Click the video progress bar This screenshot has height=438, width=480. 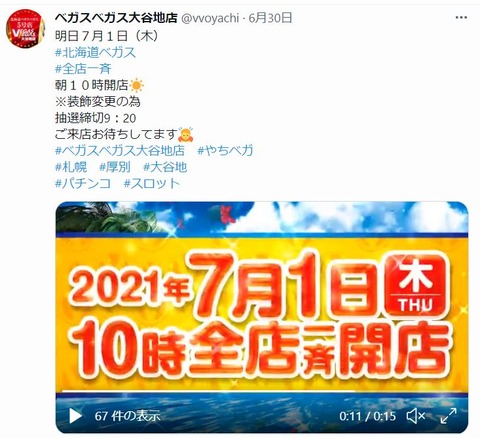pyautogui.click(x=262, y=391)
